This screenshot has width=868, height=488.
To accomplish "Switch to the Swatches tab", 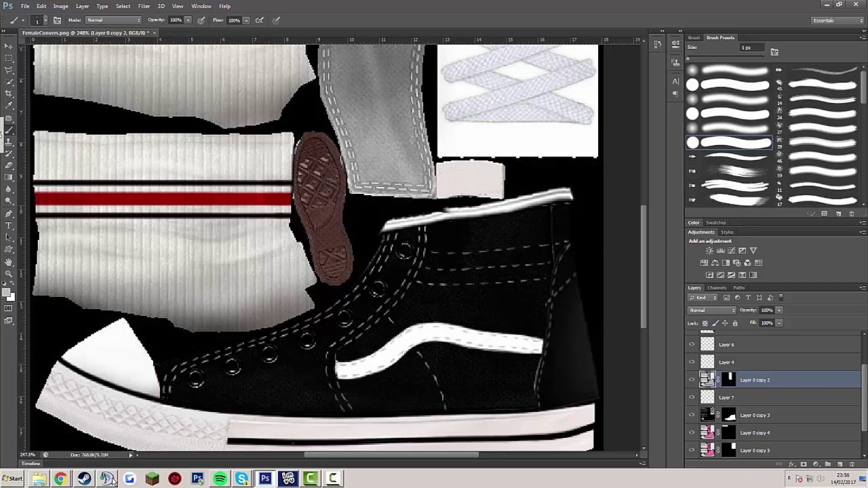I will click(716, 223).
